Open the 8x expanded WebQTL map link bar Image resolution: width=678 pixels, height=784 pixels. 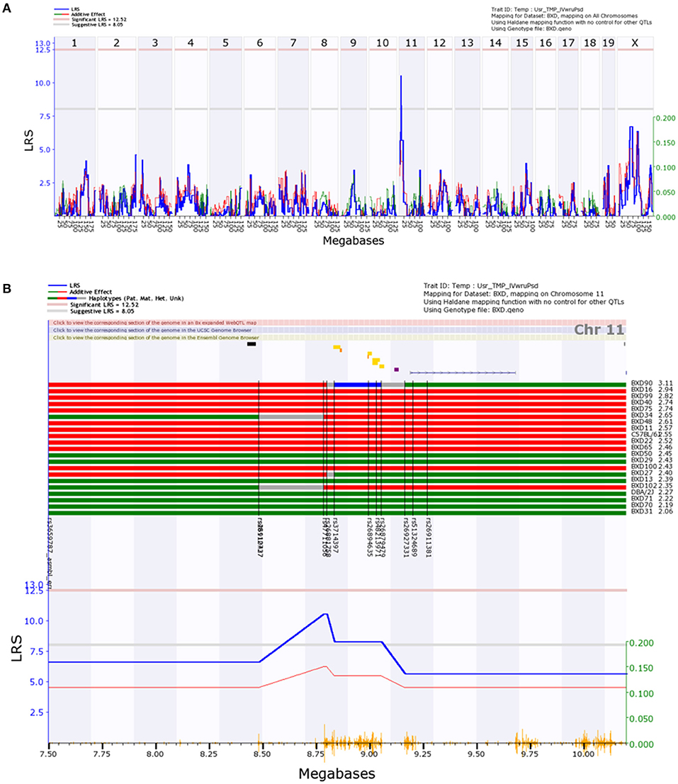[x=337, y=323]
